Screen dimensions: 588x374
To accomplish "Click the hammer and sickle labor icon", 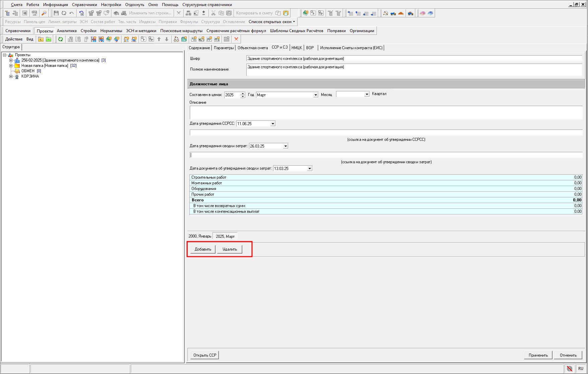I will pyautogui.click(x=386, y=13).
